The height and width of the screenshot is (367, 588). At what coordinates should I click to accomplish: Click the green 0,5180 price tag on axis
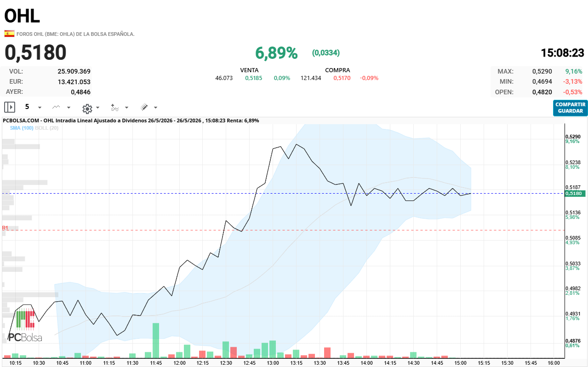(x=575, y=194)
